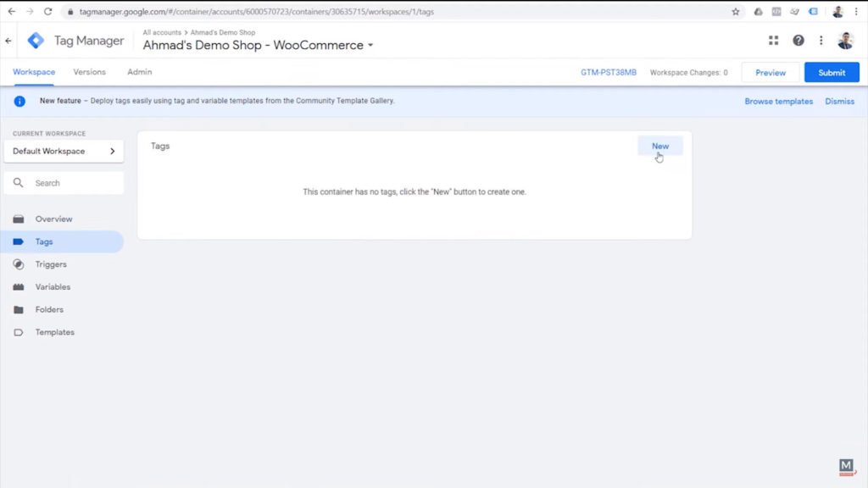
Task: Open the three-dot options menu in header
Action: (820, 40)
